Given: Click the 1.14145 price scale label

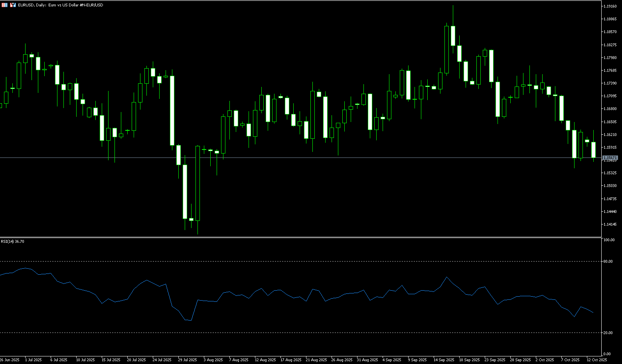Looking at the screenshot, I should click(x=610, y=224).
